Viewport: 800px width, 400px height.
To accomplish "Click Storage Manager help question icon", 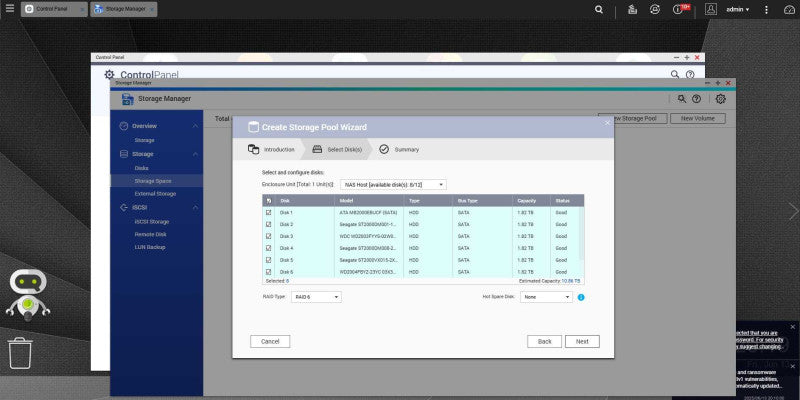I will [x=696, y=99].
